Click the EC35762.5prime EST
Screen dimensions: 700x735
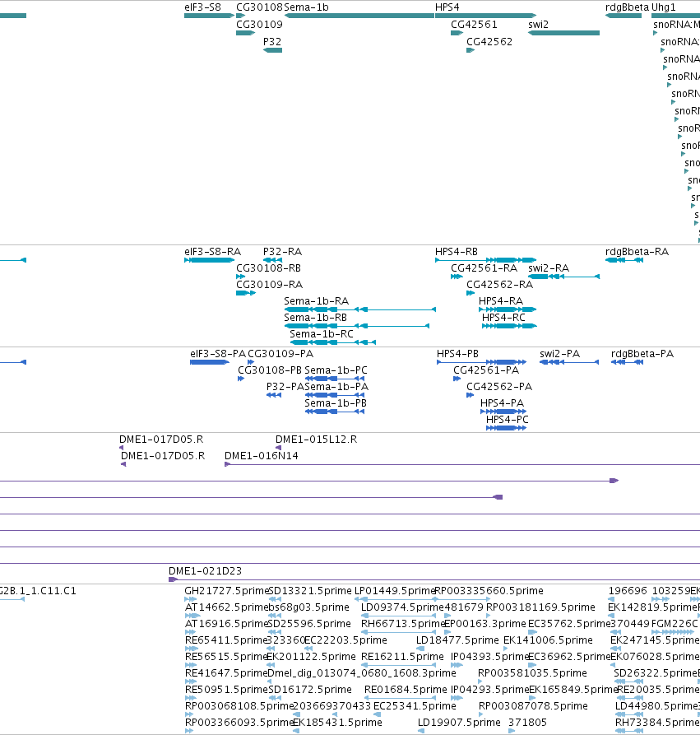[x=532, y=632]
